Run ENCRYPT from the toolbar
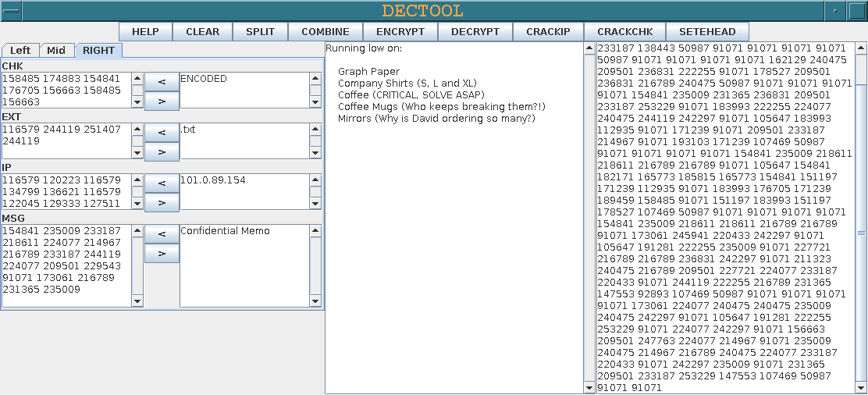Image resolution: width=868 pixels, height=395 pixels. (x=400, y=32)
